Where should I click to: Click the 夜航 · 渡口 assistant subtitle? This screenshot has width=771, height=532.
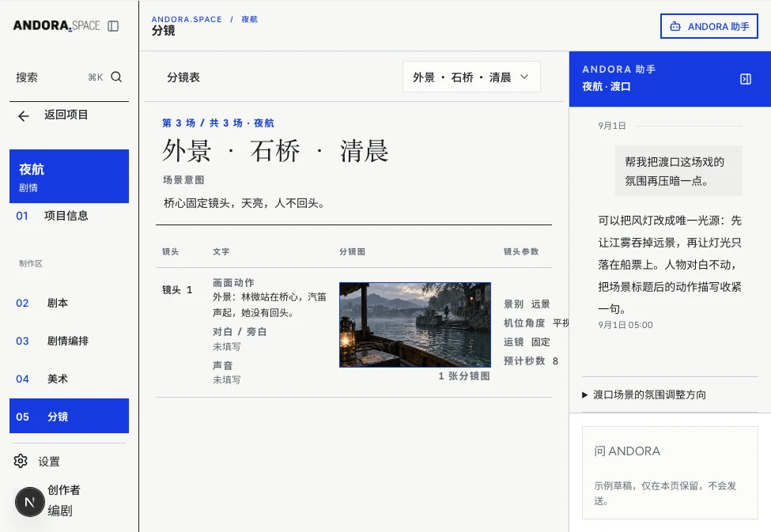(607, 86)
